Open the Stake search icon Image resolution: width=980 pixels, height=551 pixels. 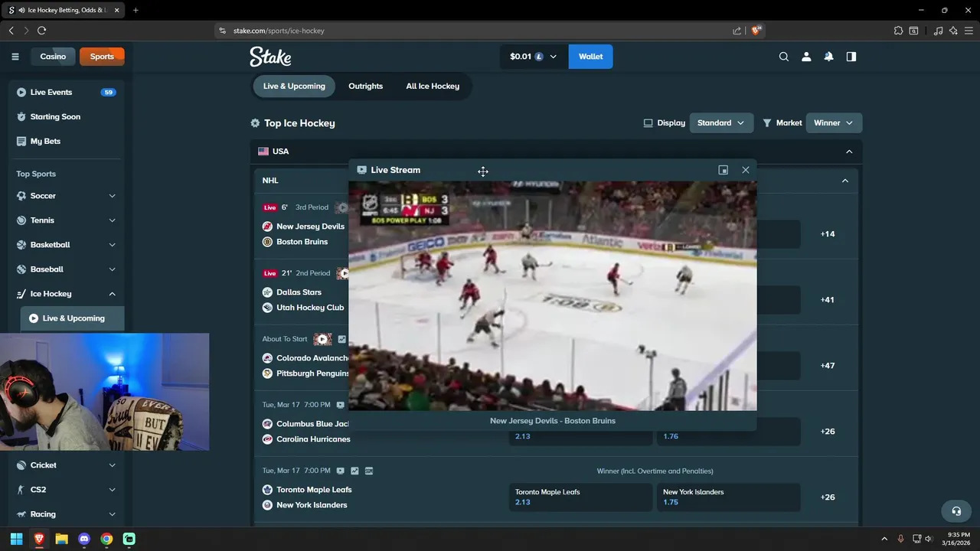[784, 57]
